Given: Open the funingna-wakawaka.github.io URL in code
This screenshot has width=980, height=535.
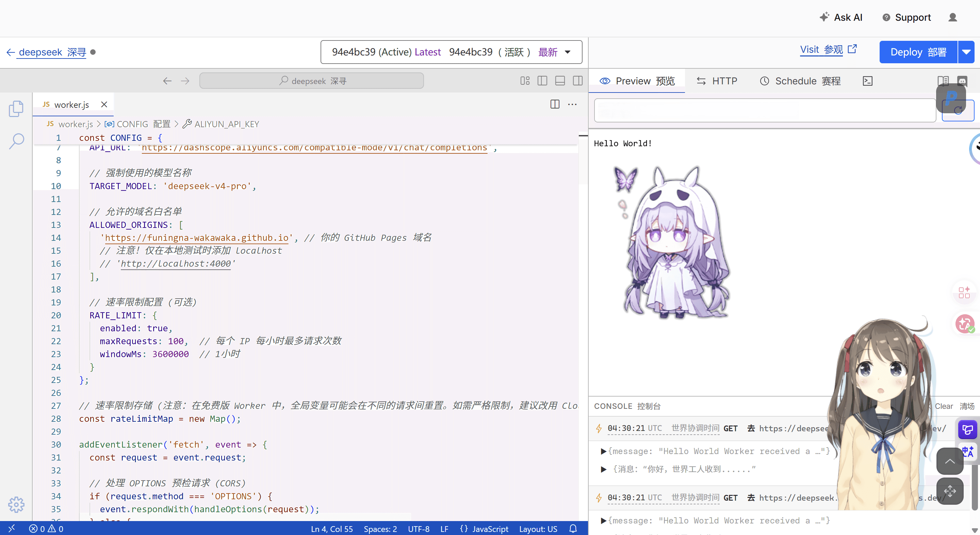Looking at the screenshot, I should point(196,238).
